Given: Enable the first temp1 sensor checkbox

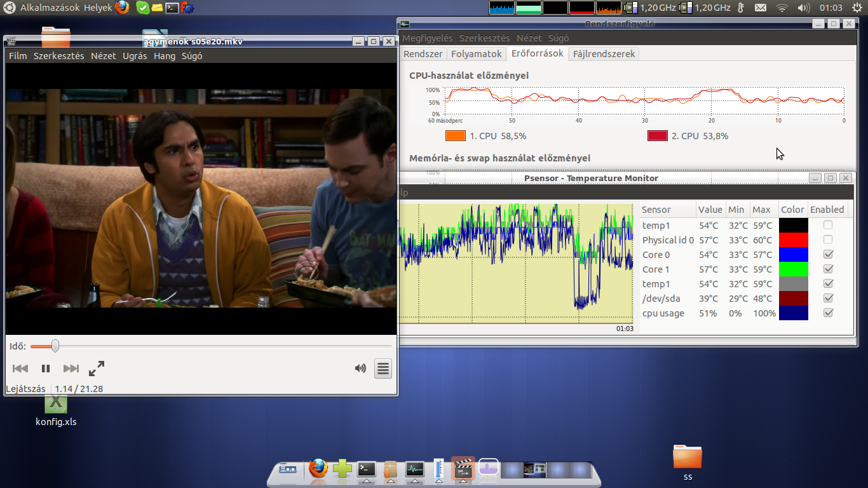Looking at the screenshot, I should (828, 225).
